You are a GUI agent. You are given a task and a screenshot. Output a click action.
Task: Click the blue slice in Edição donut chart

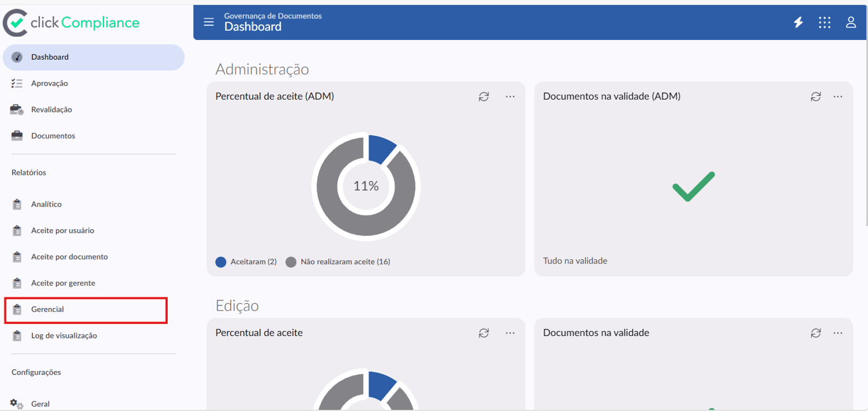tap(381, 385)
